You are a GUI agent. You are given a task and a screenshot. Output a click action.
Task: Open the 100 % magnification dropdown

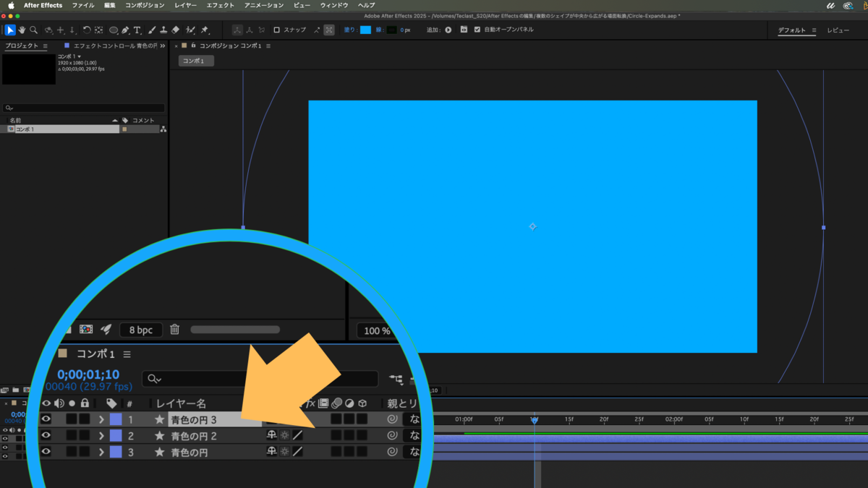376,330
